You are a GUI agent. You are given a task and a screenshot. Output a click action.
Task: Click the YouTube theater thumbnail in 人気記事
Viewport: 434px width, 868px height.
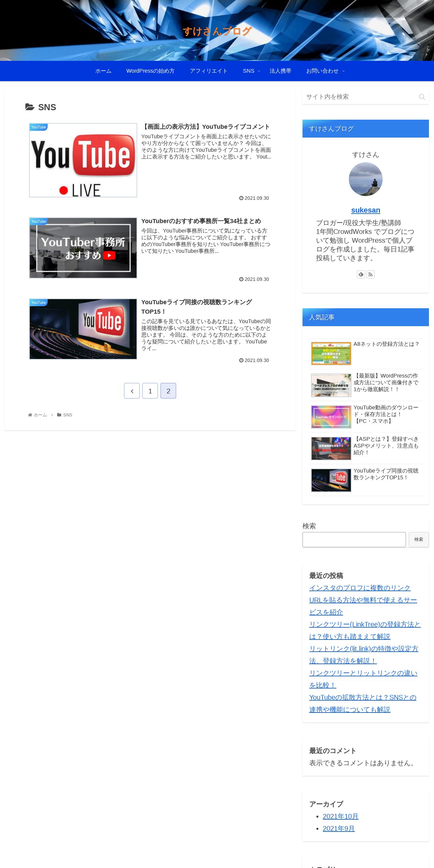coord(331,480)
